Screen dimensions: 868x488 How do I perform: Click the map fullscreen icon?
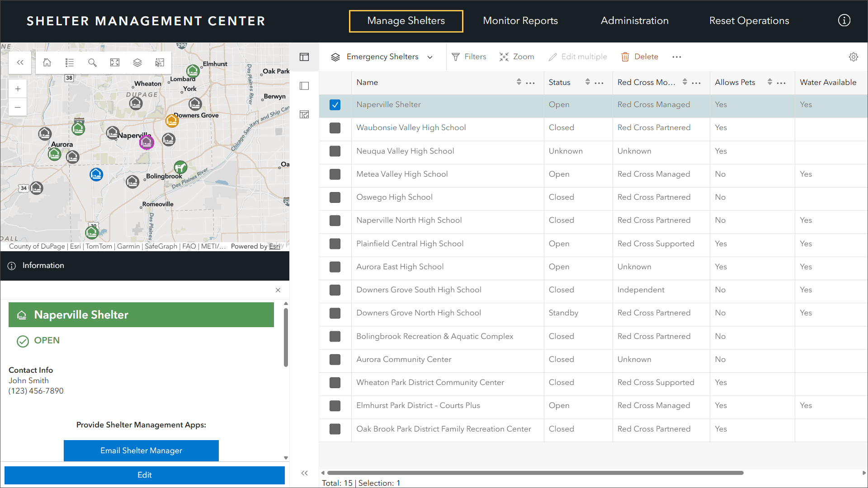115,62
